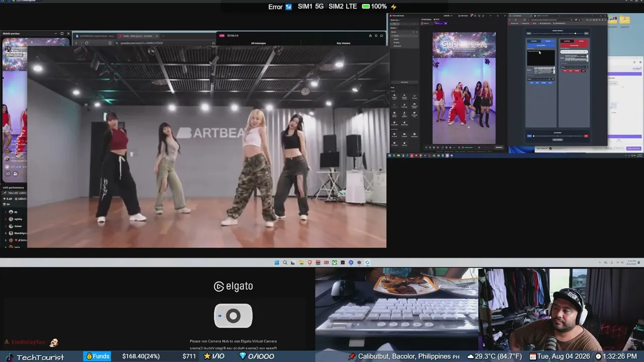Switch to the SUPERNOVA Song & Dance browser tab
The height and width of the screenshot is (362, 644).
[x=95, y=36]
